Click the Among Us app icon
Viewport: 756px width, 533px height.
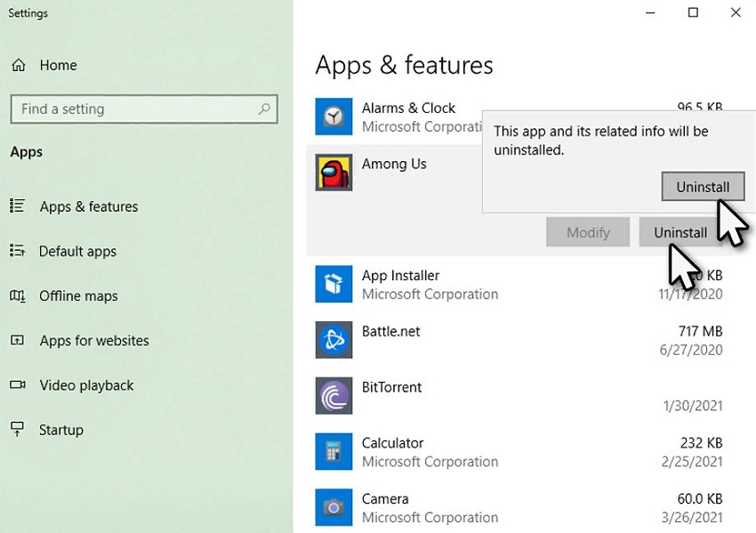(334, 173)
